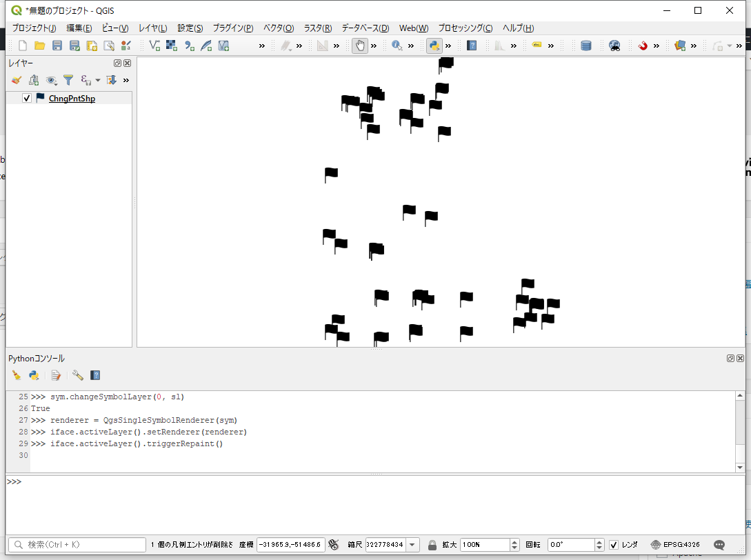Image resolution: width=751 pixels, height=560 pixels.
Task: Click the Clear Console broom icon
Action: pos(17,375)
